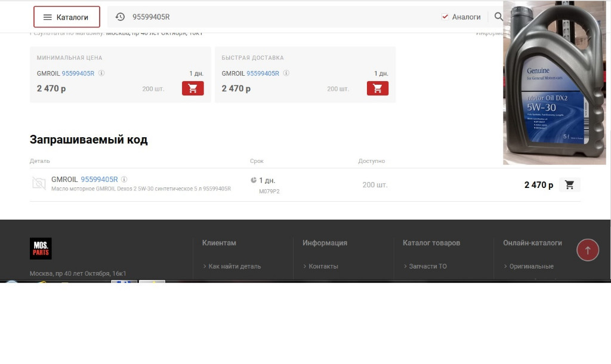Add Минимальная цена offer to cart
This screenshot has width=611, height=364.
coord(193,88)
